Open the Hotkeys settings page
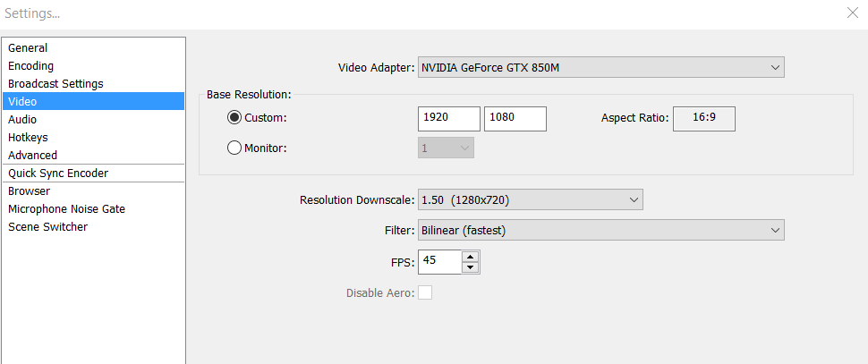Screen dimensions: 868x364 28,138
